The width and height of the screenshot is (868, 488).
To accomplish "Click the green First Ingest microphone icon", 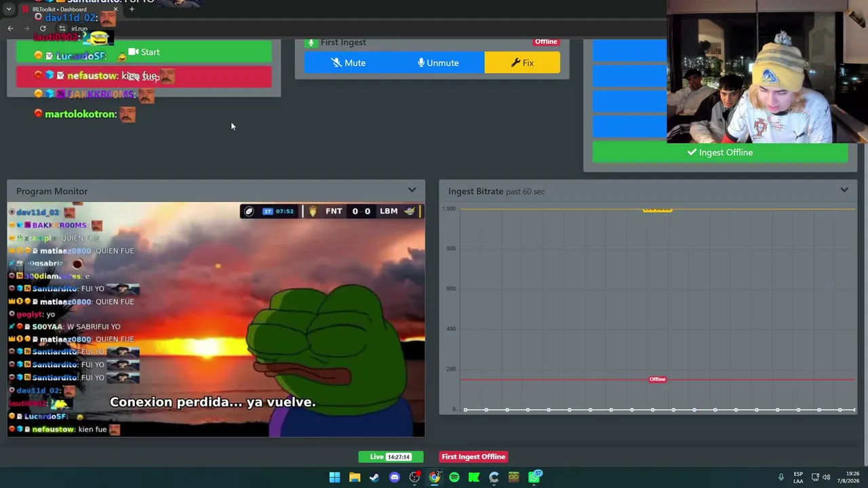I will pyautogui.click(x=311, y=43).
